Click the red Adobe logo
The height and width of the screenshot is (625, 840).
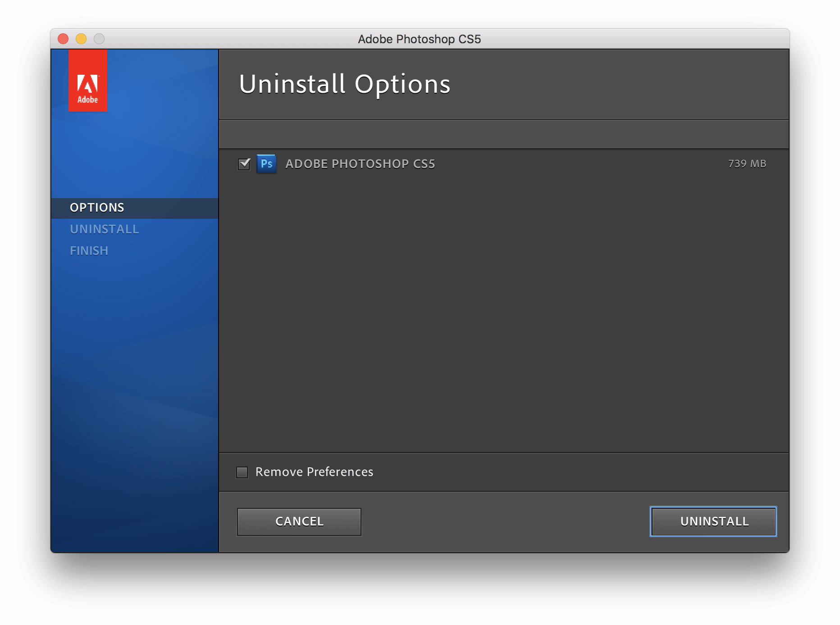coord(87,81)
